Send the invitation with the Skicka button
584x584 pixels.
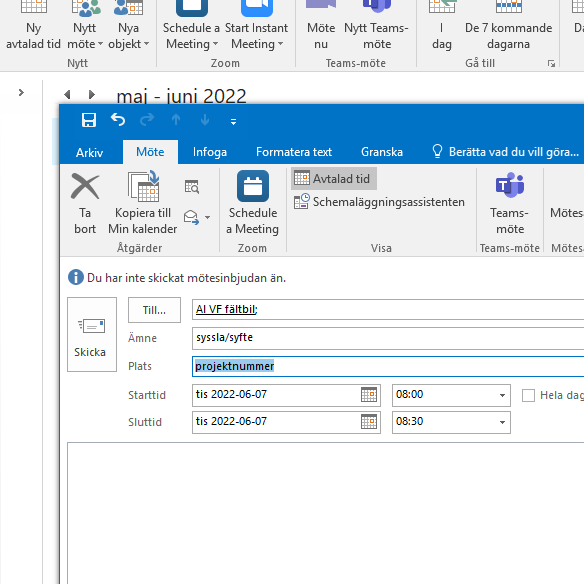[x=92, y=334]
